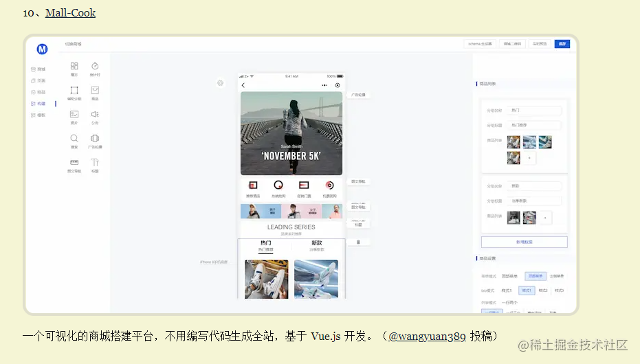Select the 商品 shopping bag component
The width and height of the screenshot is (640, 364).
point(95,93)
